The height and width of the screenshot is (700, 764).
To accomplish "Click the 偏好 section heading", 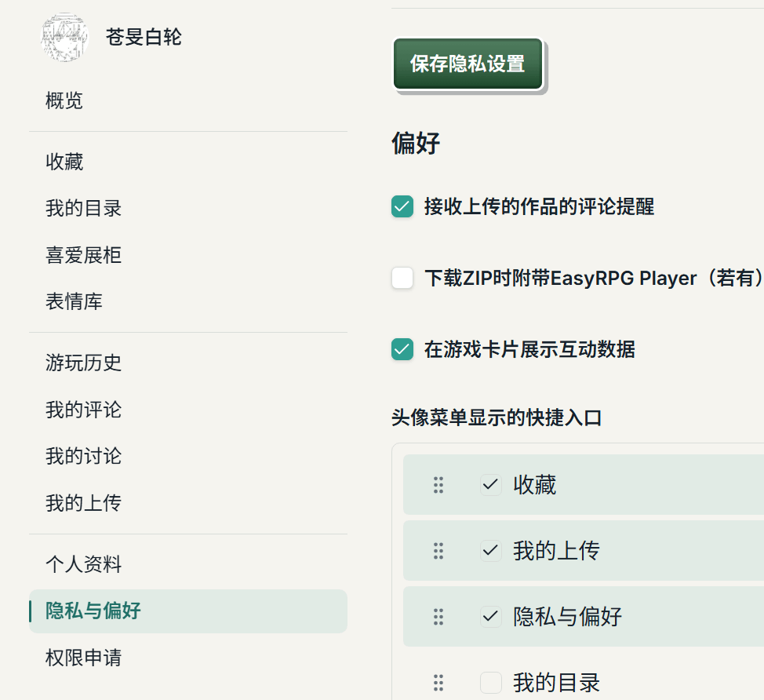I will tap(416, 144).
